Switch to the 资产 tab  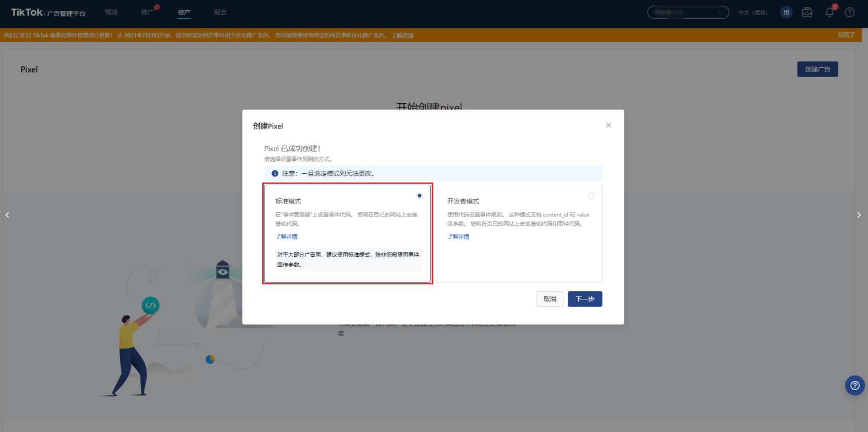pos(184,13)
